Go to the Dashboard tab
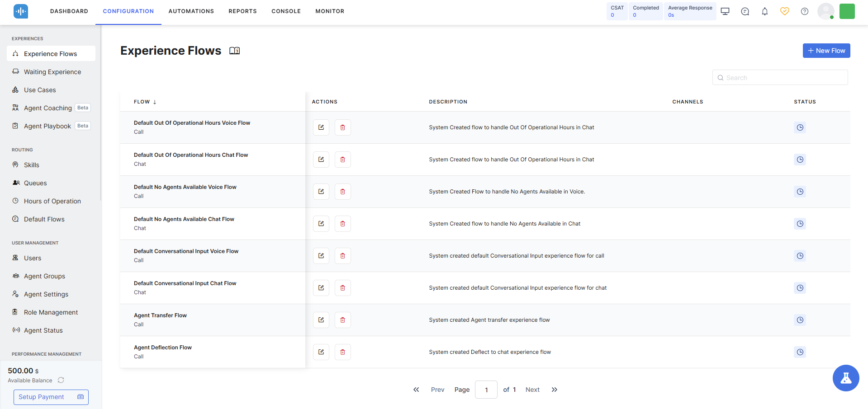 69,11
